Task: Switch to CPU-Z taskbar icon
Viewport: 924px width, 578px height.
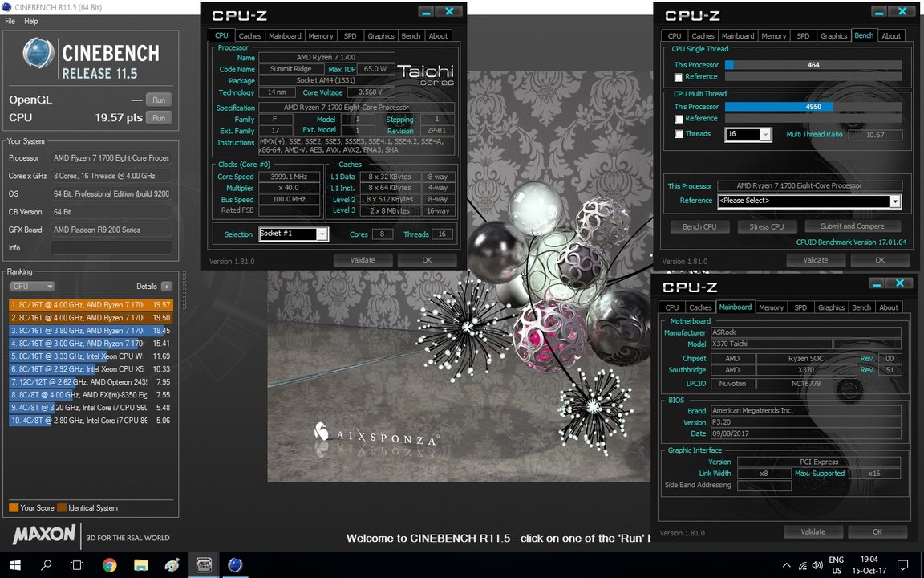Action: click(x=204, y=565)
